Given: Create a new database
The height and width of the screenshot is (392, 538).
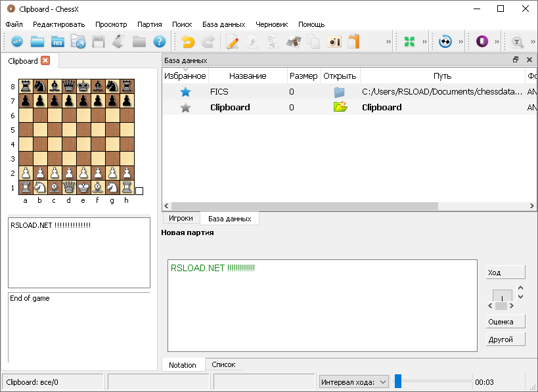Looking at the screenshot, I should (x=16, y=42).
